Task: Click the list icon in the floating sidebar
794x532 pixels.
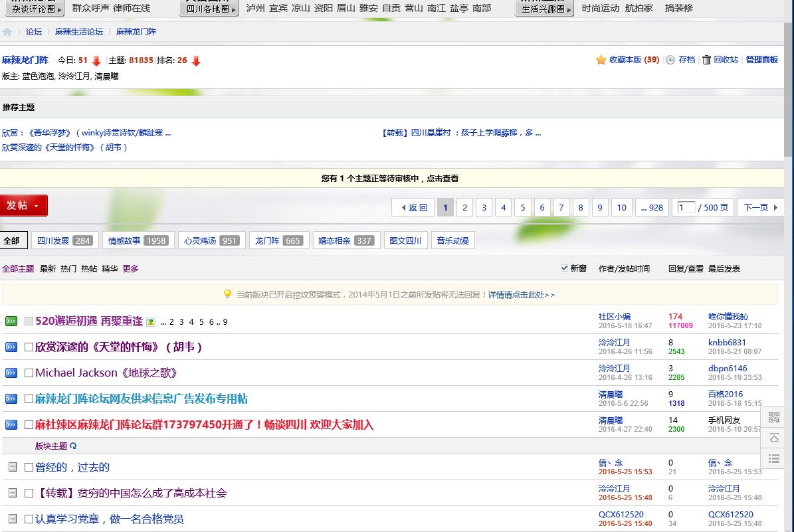Action: [773, 458]
